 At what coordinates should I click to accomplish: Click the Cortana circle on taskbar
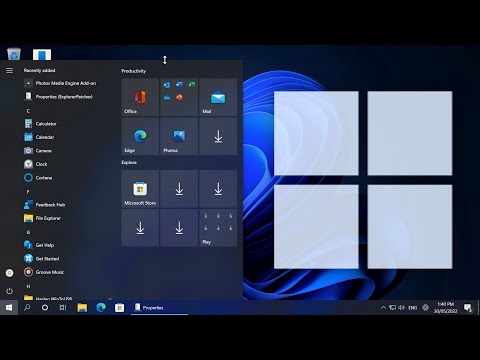click(45, 308)
